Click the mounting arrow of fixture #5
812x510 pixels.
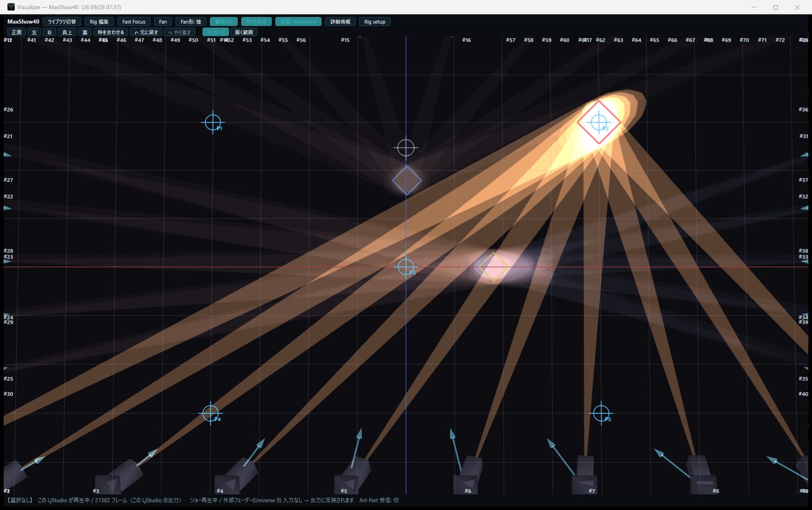356,448
